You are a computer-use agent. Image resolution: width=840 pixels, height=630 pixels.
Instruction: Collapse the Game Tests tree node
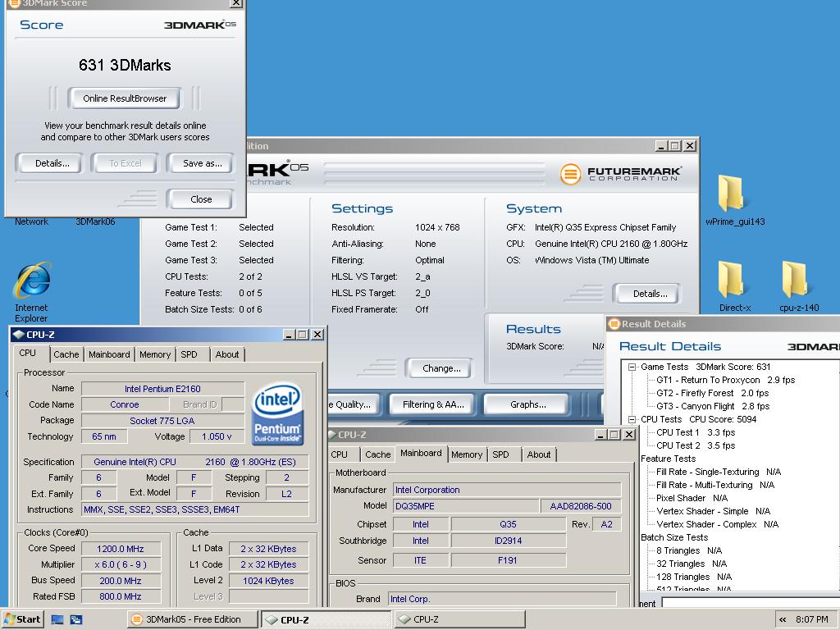coord(632,367)
